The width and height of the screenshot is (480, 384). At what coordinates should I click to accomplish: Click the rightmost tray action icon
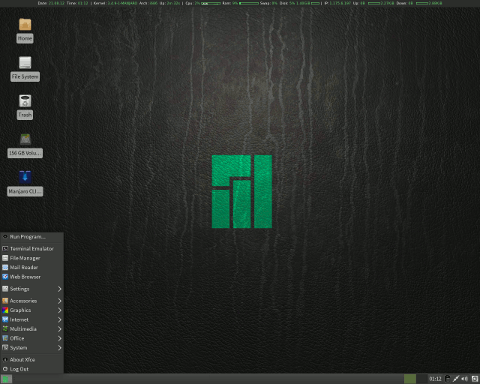point(475,379)
